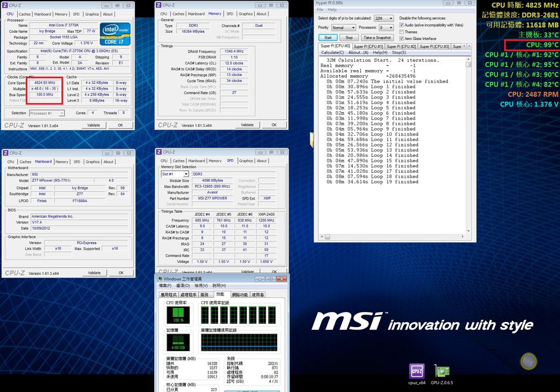Click the Model value "Z77 MPower (MS-7751)"
Viewport: 560px width, 392px height.
tap(61, 180)
